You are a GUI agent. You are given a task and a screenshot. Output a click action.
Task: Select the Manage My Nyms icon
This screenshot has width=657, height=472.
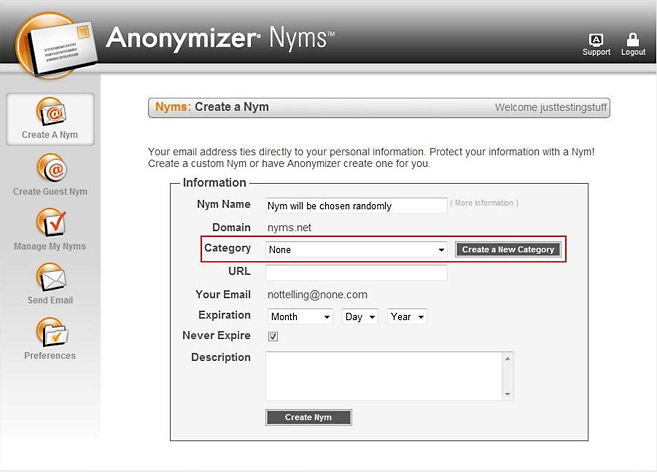pyautogui.click(x=50, y=222)
